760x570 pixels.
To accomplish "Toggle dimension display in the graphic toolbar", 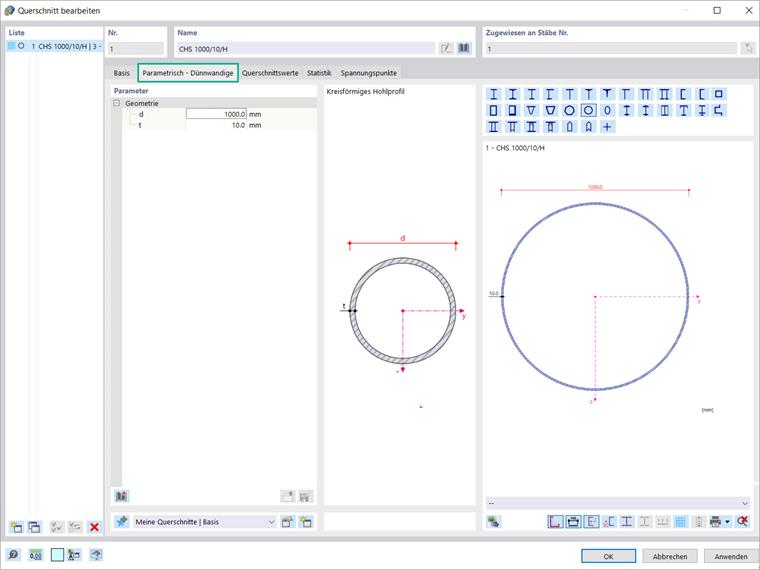I will (x=573, y=522).
